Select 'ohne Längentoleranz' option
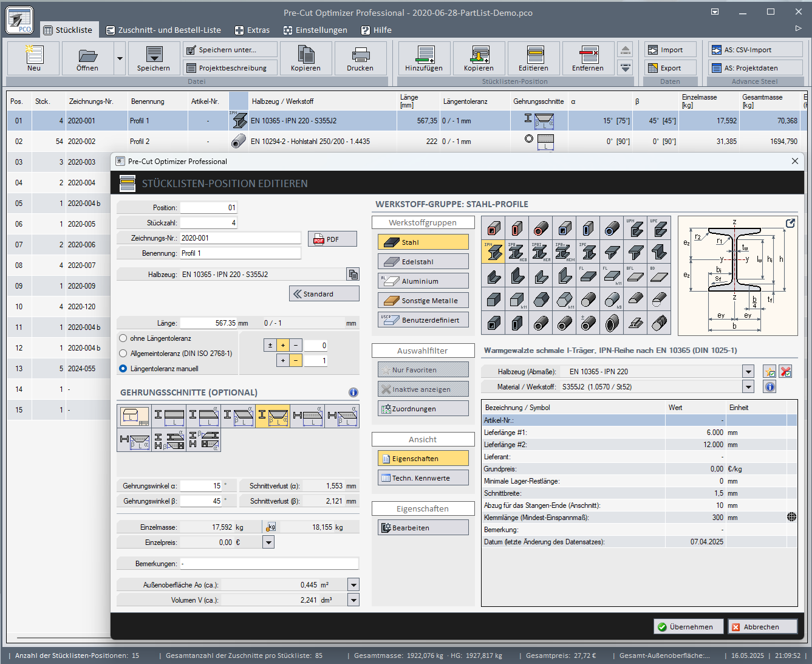 tap(123, 338)
